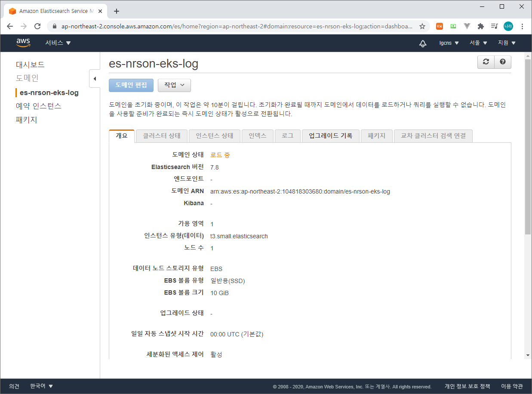The height and width of the screenshot is (394, 532).
Task: Open a new browser tab
Action: (117, 11)
